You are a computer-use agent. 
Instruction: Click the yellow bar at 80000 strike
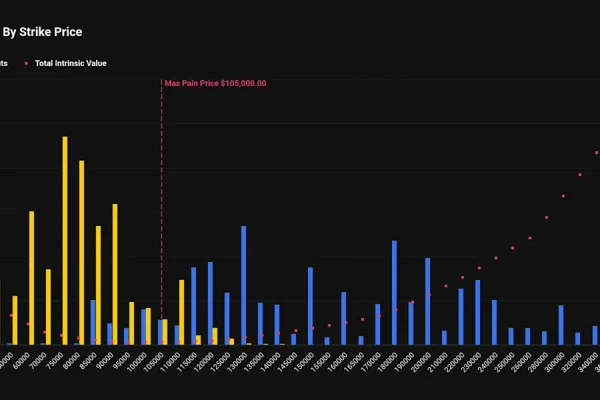tap(82, 252)
